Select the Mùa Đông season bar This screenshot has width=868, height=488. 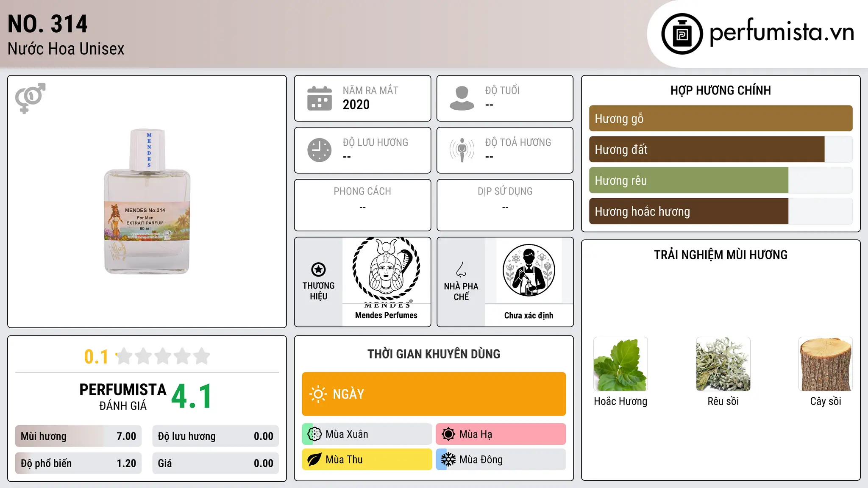click(501, 460)
